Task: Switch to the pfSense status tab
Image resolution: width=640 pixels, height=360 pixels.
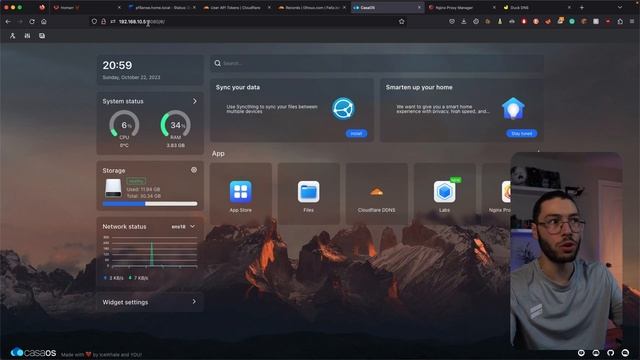Action: pyautogui.click(x=161, y=8)
